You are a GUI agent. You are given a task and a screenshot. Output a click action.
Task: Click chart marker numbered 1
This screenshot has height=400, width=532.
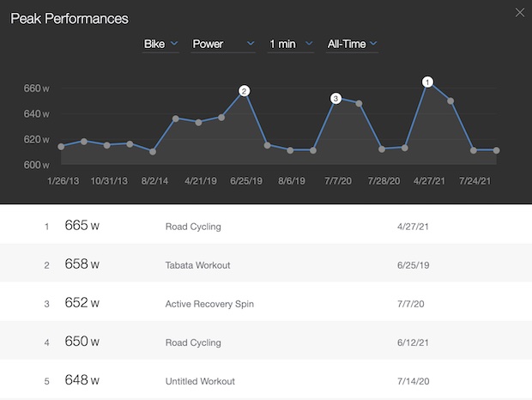[x=427, y=82]
